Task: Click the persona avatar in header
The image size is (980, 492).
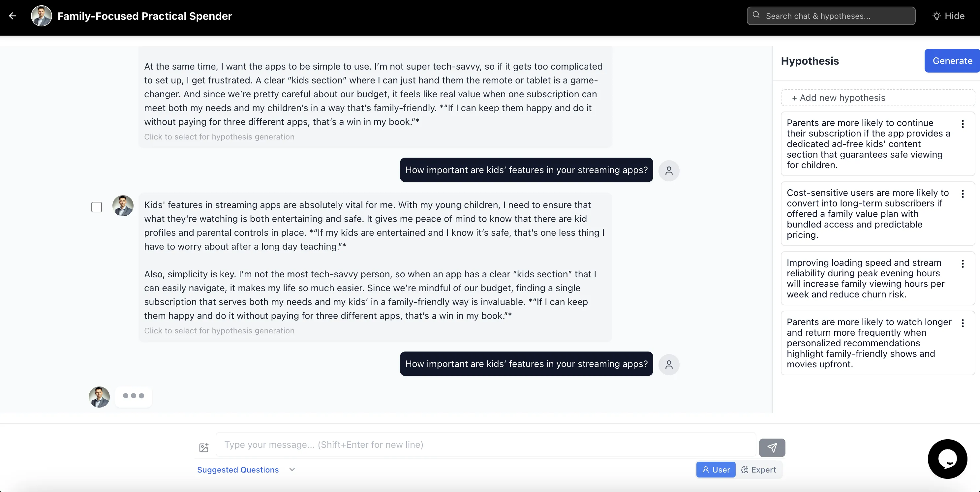Action: 41,16
